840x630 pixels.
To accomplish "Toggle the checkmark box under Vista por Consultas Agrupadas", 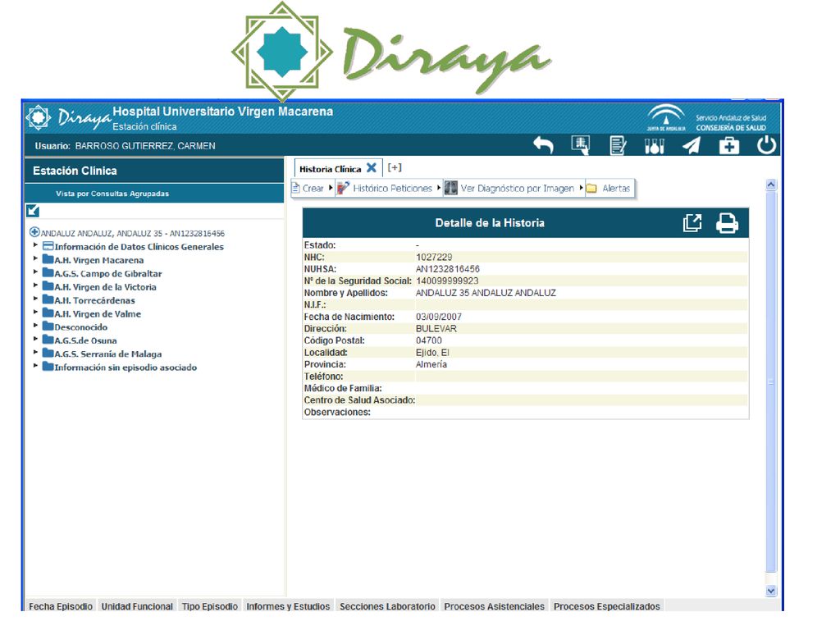I will (33, 211).
